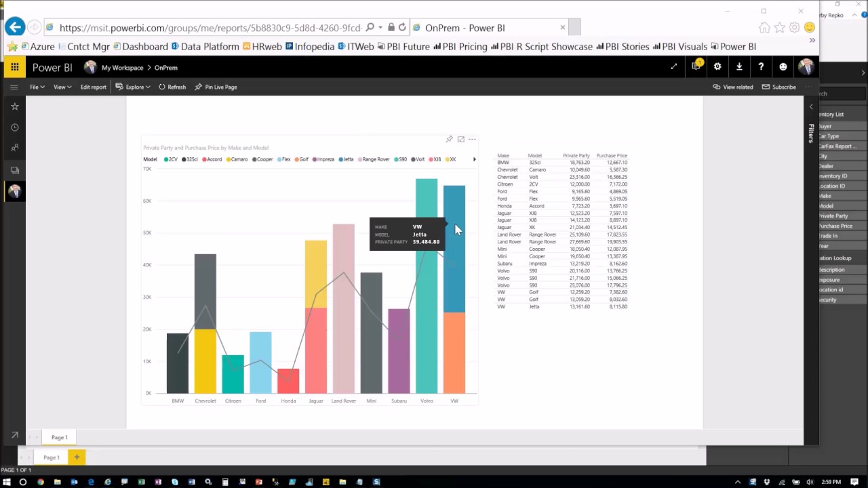868x488 pixels.
Task: Pin the chart visual with pin icon
Action: [449, 139]
